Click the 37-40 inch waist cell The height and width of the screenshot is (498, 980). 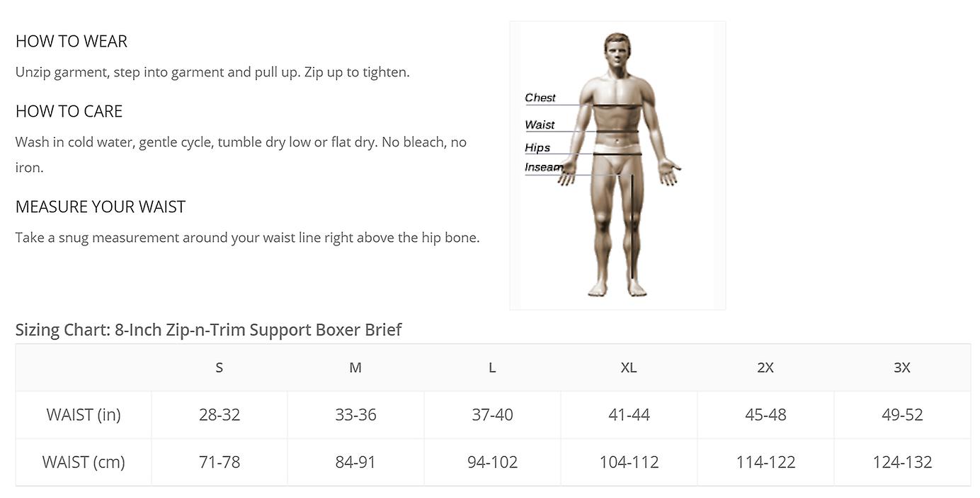pos(492,415)
